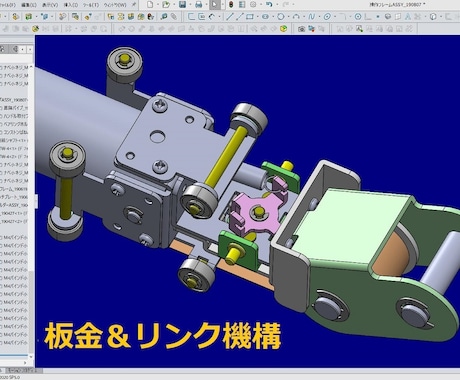Select the Line sketch tool
460x380 pixels.
[x=229, y=16]
